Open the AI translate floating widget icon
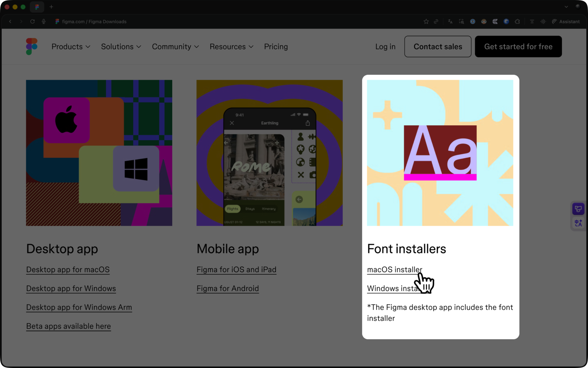The height and width of the screenshot is (368, 588). (x=578, y=223)
